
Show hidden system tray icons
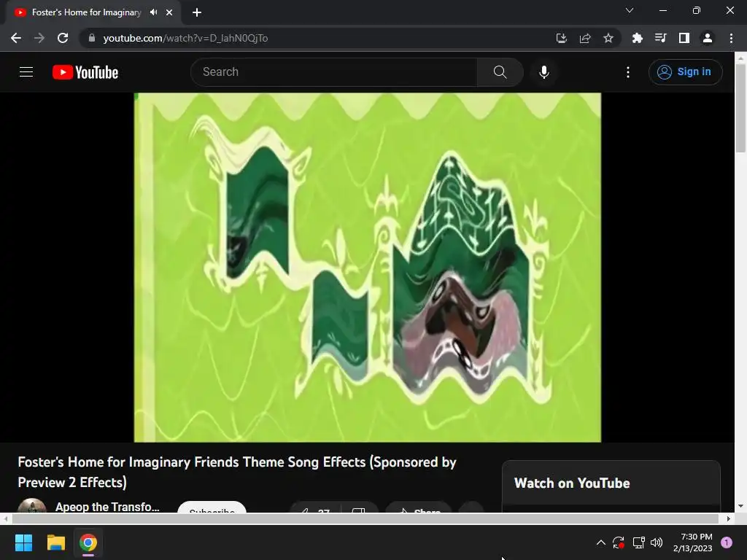[x=601, y=542]
